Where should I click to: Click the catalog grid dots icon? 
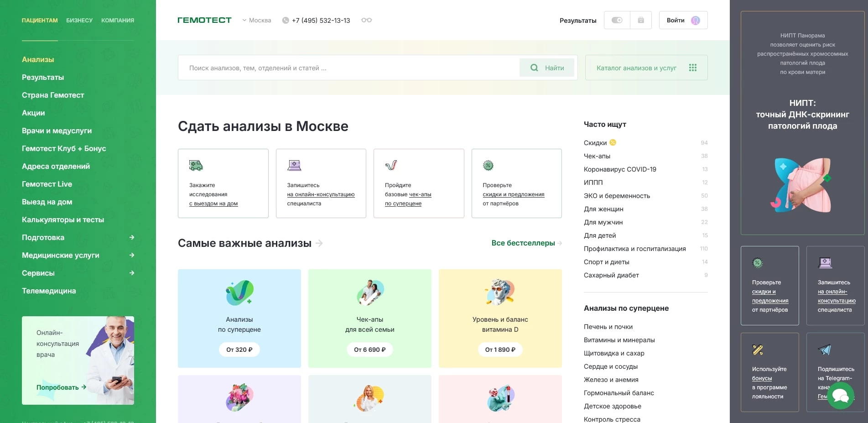pyautogui.click(x=692, y=68)
